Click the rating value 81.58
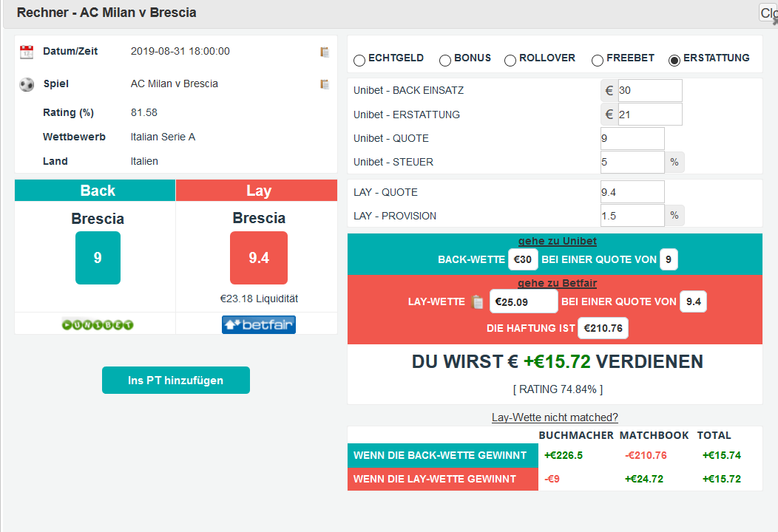 tap(144, 112)
